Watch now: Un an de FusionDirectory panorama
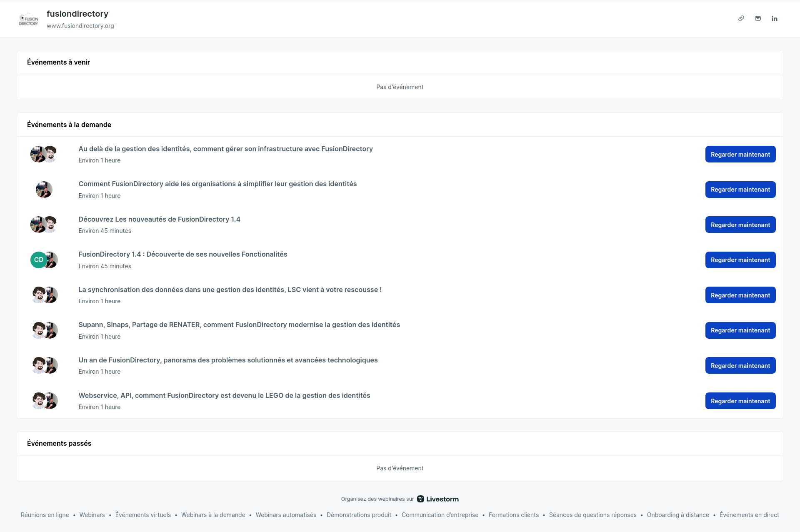The width and height of the screenshot is (800, 532). click(740, 365)
